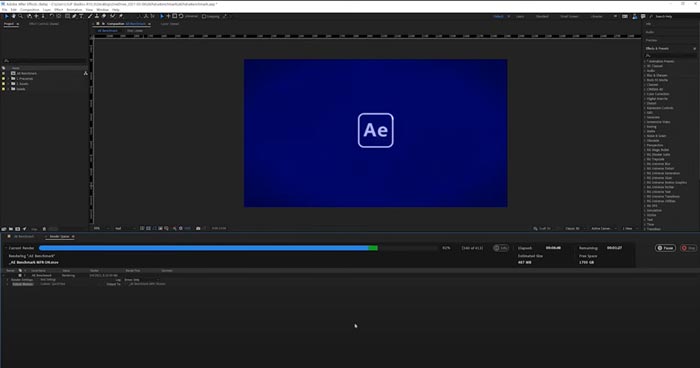Switch to AE Benchmark timeline tab

tap(24, 237)
